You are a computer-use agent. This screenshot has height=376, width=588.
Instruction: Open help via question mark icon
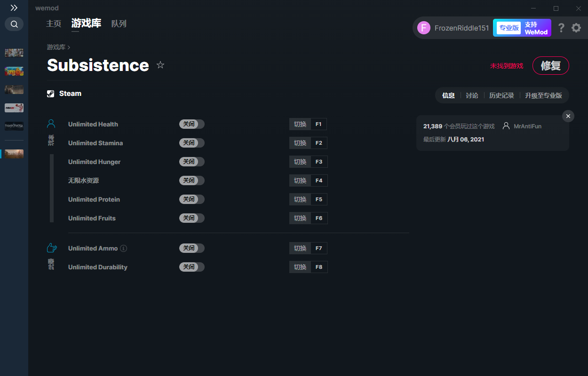point(561,28)
